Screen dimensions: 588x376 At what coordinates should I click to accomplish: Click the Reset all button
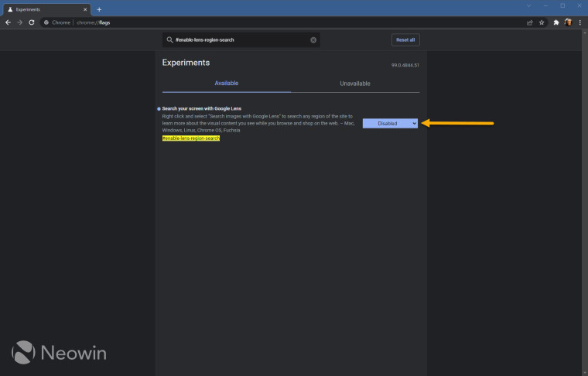click(x=405, y=39)
